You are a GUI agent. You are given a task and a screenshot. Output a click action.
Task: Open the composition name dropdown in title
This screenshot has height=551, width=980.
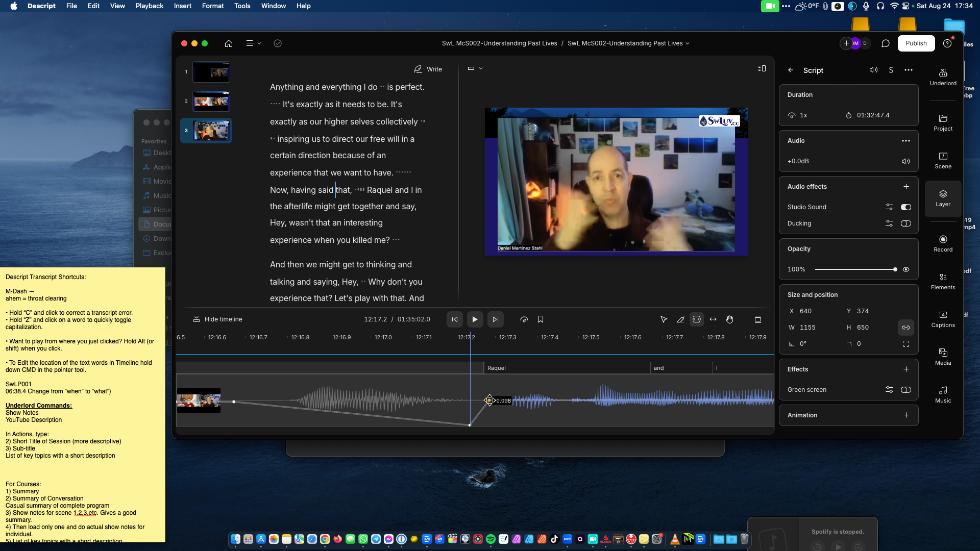click(x=628, y=43)
